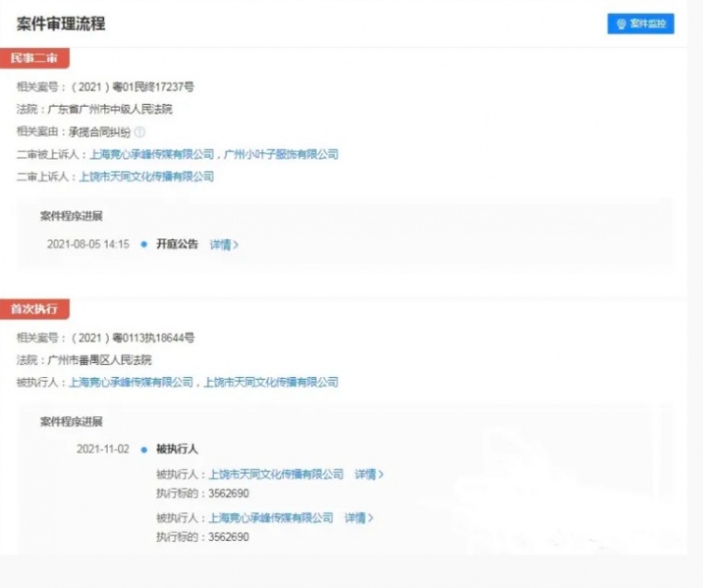This screenshot has height=588, width=703.
Task: Open 上饶市天同文化传播有限公司 link in 2021-11-02 progress
Action: tap(276, 475)
